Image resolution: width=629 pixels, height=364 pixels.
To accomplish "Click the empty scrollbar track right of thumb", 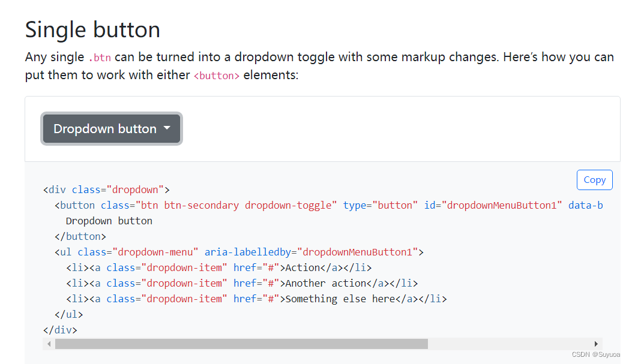I will point(510,344).
